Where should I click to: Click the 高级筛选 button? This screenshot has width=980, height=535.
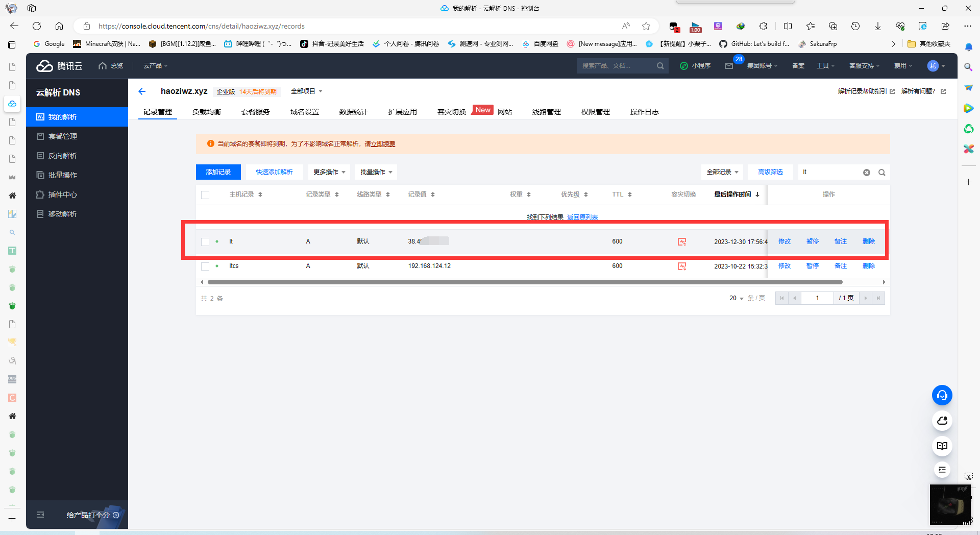pos(770,172)
